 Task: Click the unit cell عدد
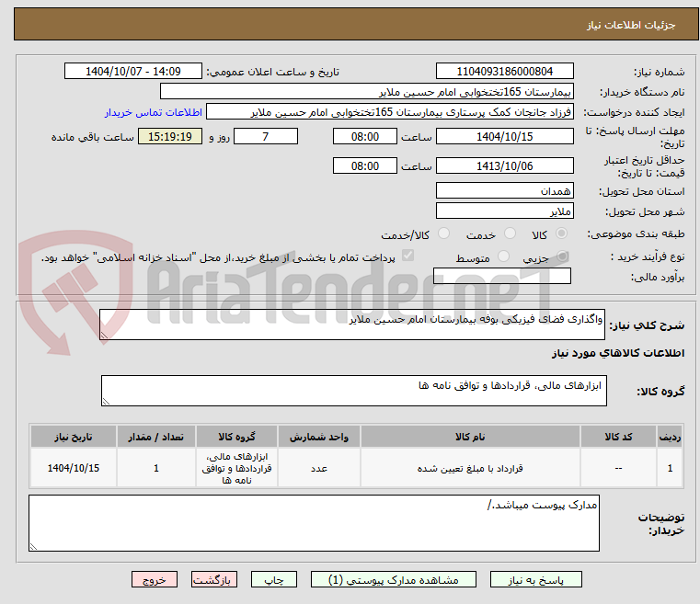click(x=319, y=468)
